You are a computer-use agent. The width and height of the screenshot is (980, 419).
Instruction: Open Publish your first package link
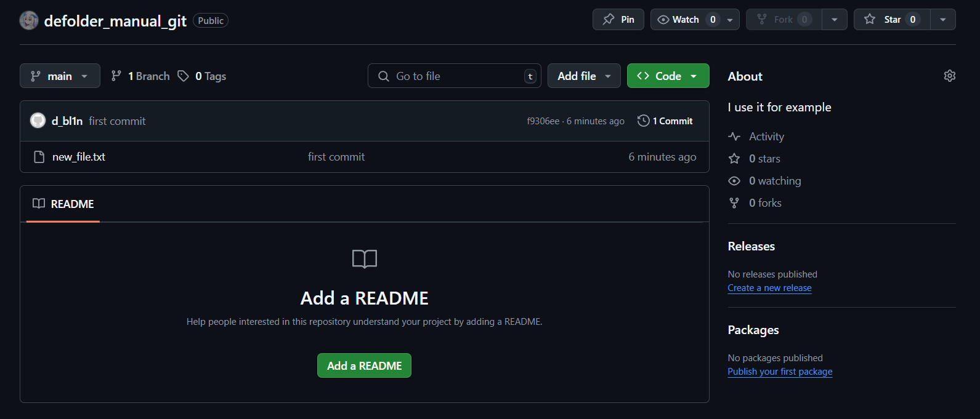click(780, 372)
